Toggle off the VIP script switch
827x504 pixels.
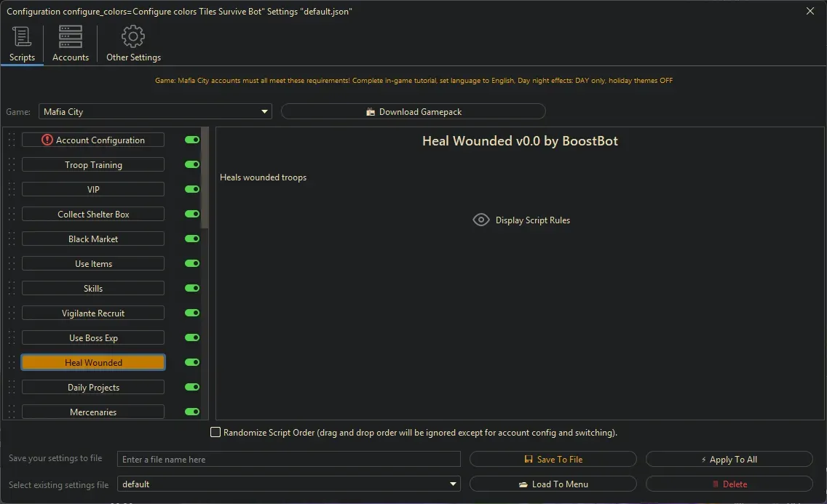(x=192, y=190)
